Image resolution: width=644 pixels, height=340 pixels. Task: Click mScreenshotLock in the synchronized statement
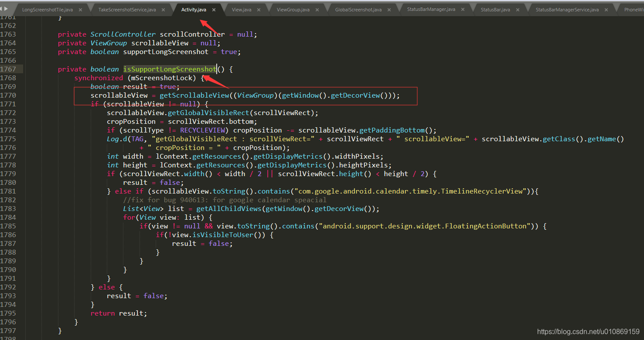point(162,78)
